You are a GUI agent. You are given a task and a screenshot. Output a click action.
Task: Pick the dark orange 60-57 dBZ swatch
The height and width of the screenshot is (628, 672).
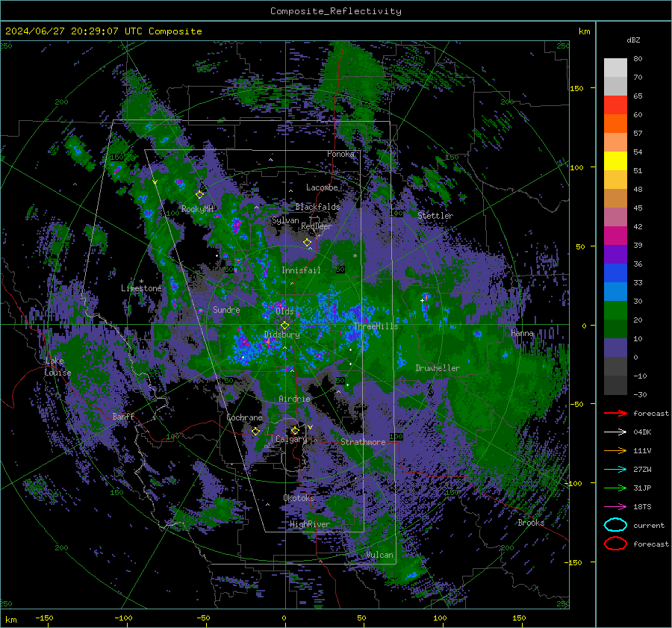[615, 123]
